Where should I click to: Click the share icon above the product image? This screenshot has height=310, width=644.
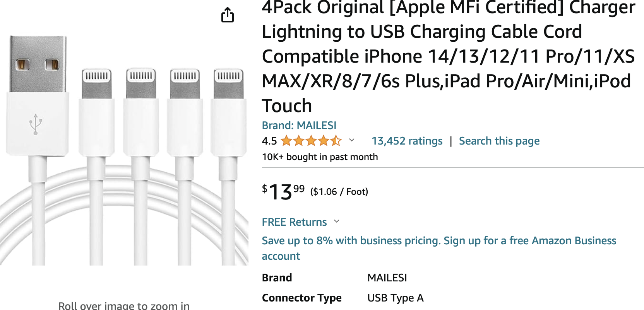coord(228,15)
